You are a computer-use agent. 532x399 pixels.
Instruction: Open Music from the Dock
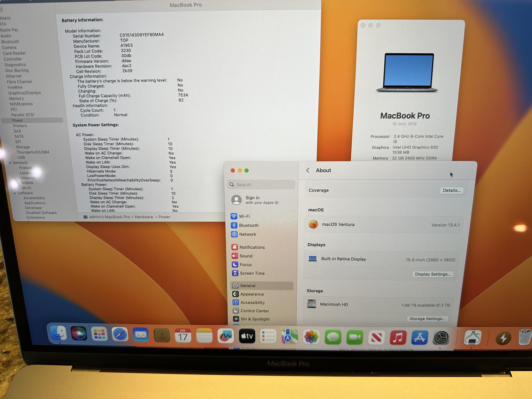(x=398, y=338)
